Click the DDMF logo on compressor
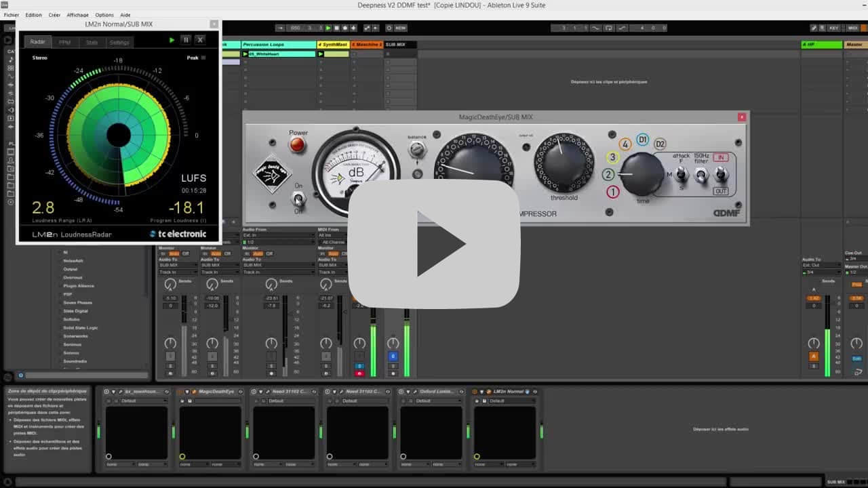This screenshot has width=868, height=488. [x=726, y=213]
